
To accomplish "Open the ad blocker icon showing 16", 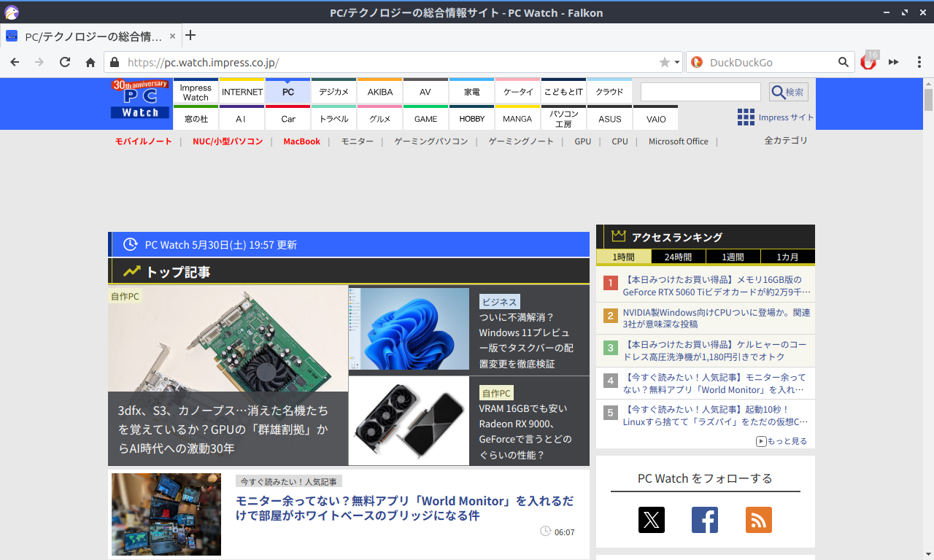I will click(x=868, y=61).
